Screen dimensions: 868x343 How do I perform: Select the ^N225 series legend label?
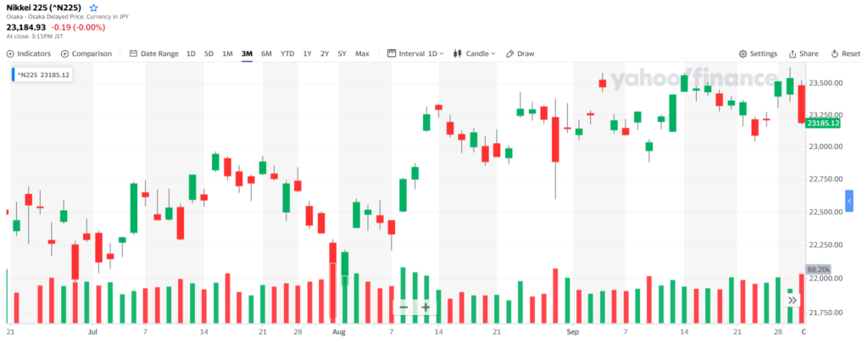[43, 75]
